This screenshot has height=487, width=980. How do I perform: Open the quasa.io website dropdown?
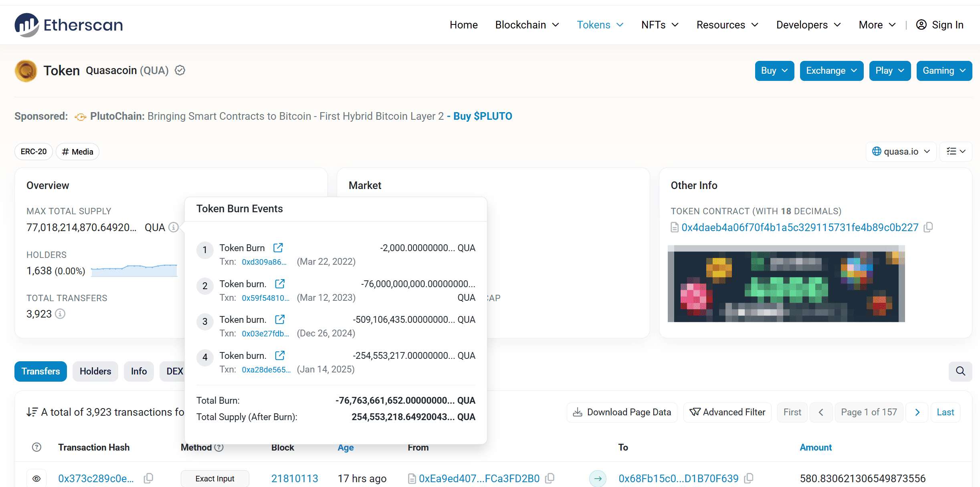901,151
